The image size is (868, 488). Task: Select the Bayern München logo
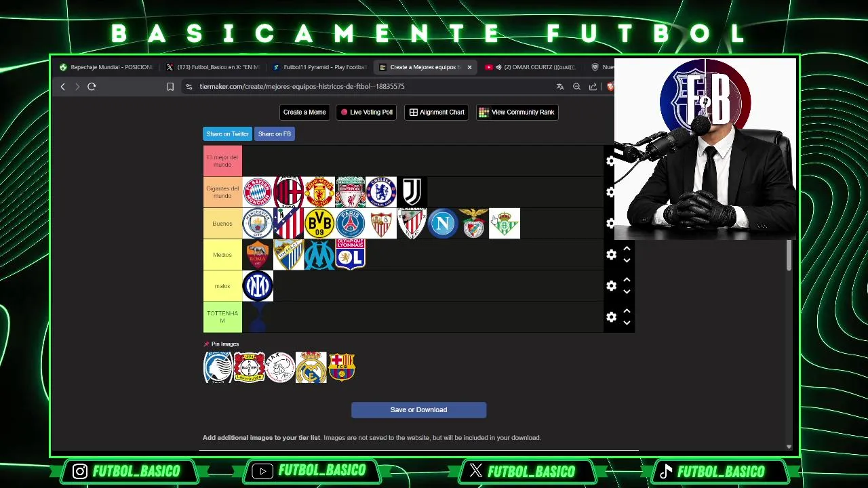[258, 192]
